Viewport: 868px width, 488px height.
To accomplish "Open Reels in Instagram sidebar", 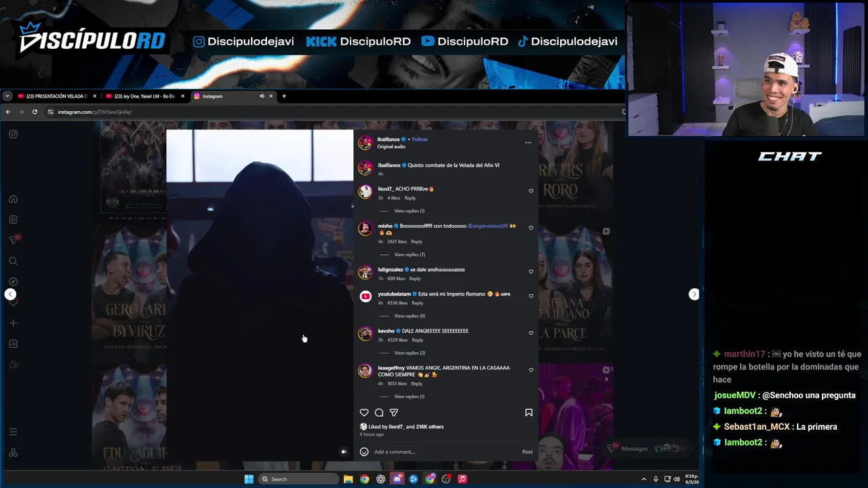I will click(x=13, y=220).
